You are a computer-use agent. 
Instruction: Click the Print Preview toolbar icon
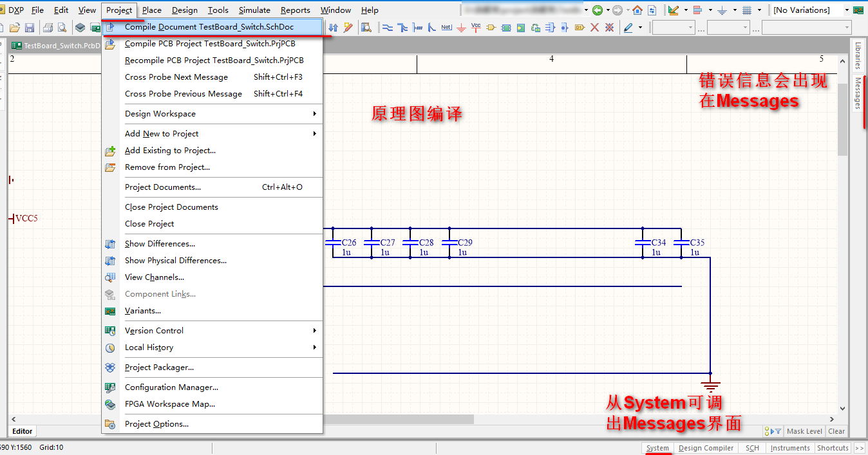62,28
